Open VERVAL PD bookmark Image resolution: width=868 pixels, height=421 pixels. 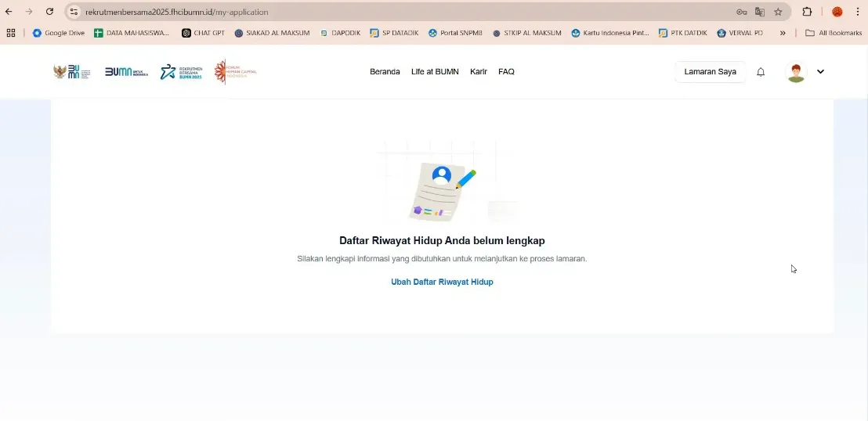[740, 33]
